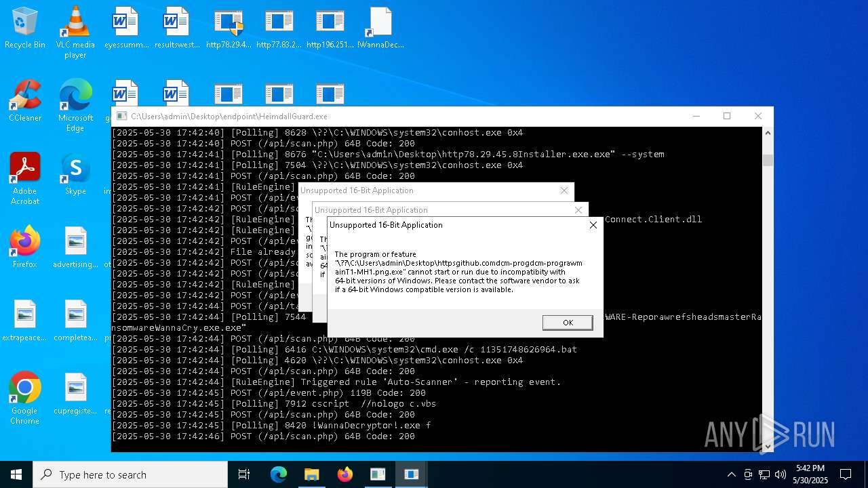
Task: Click the 'Polling 8628 conhost.exe' log line
Action: [x=317, y=133]
